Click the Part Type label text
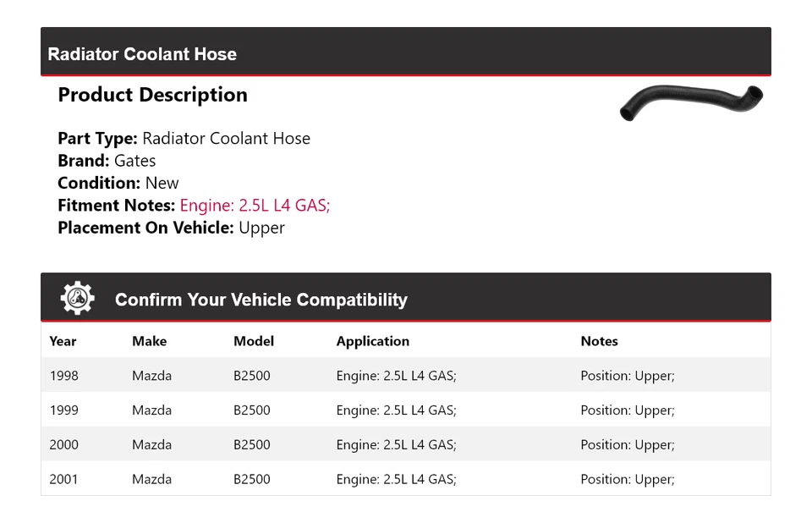Screen dimensions: 812x523 click(97, 139)
